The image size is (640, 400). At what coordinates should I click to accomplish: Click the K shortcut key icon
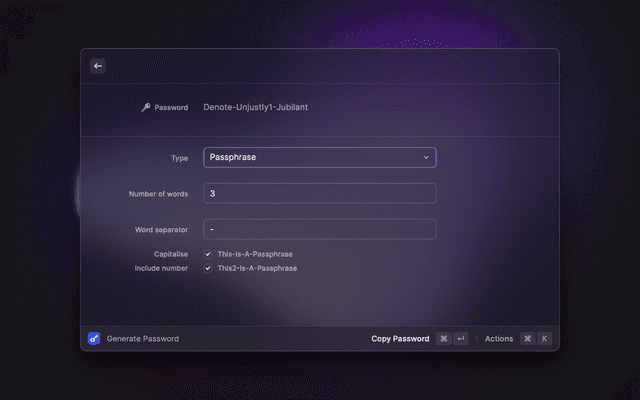[x=544, y=339]
